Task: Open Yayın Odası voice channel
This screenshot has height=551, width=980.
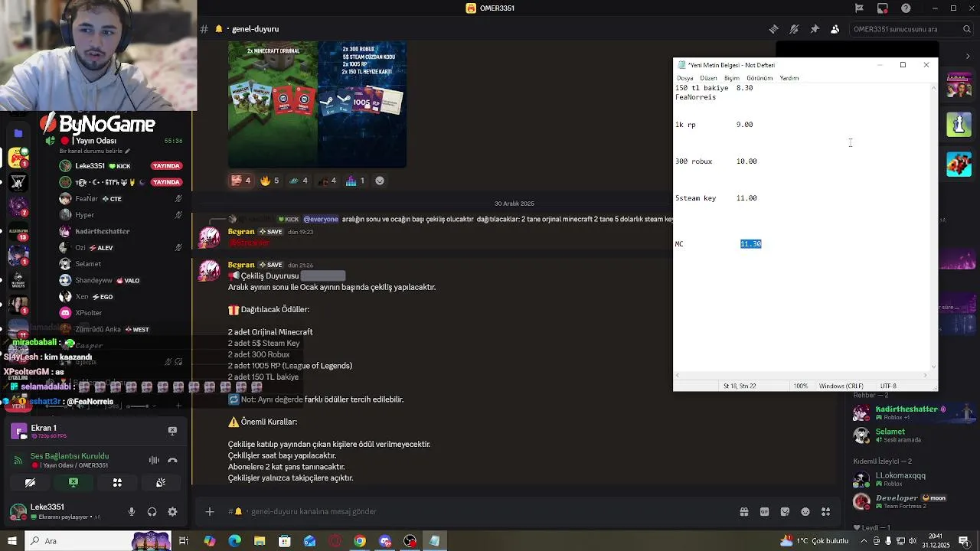Action: pyautogui.click(x=115, y=141)
